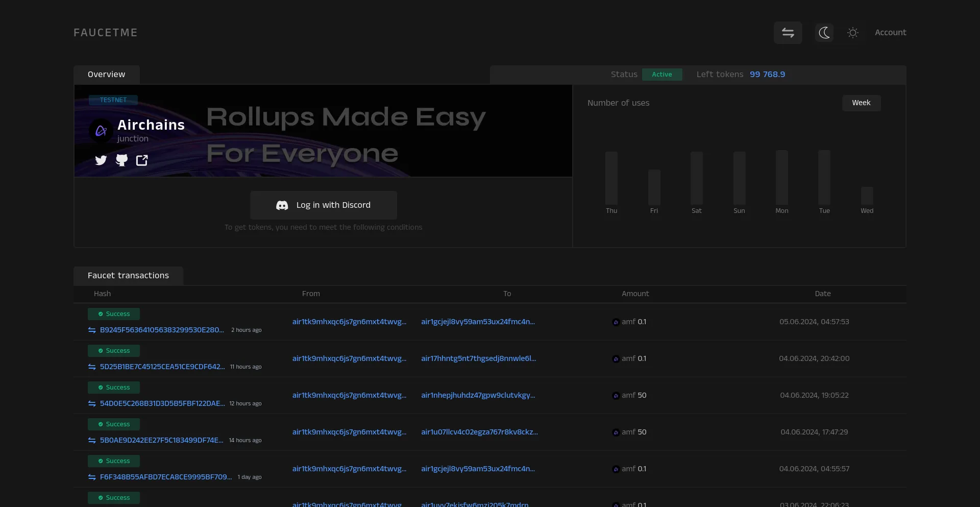This screenshot has width=980, height=507.
Task: Click the TESTNET badge
Action: tap(113, 100)
